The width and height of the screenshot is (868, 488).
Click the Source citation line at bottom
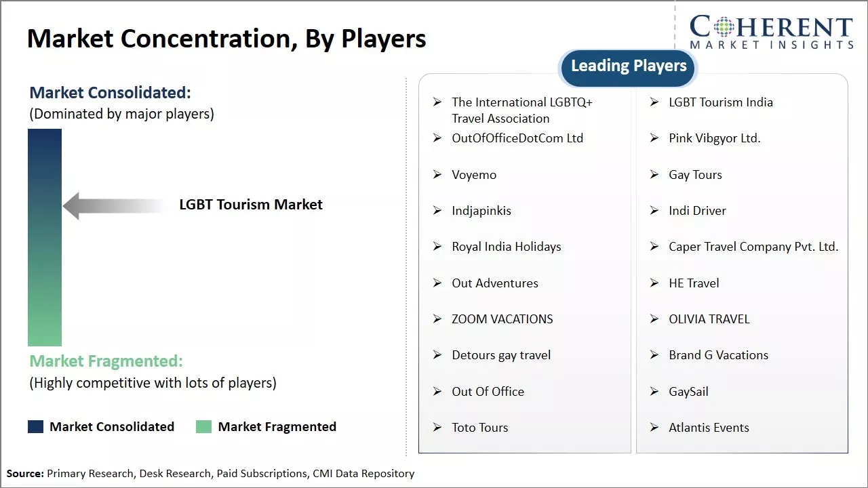click(210, 474)
